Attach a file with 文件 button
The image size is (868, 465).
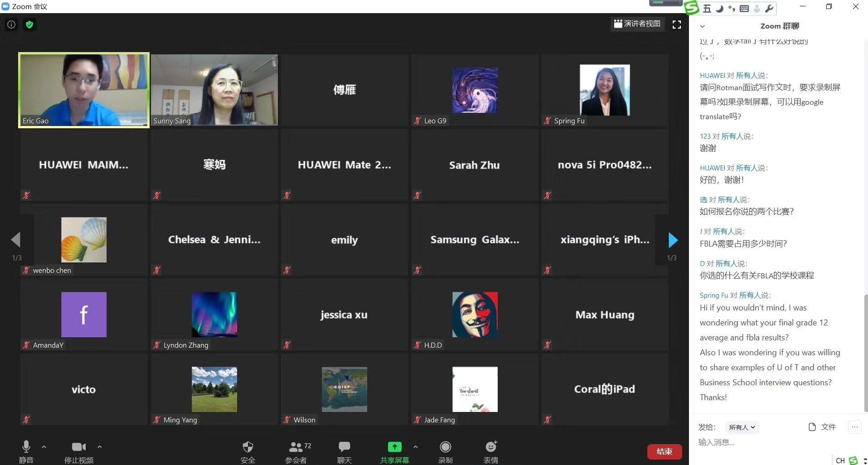(x=822, y=427)
